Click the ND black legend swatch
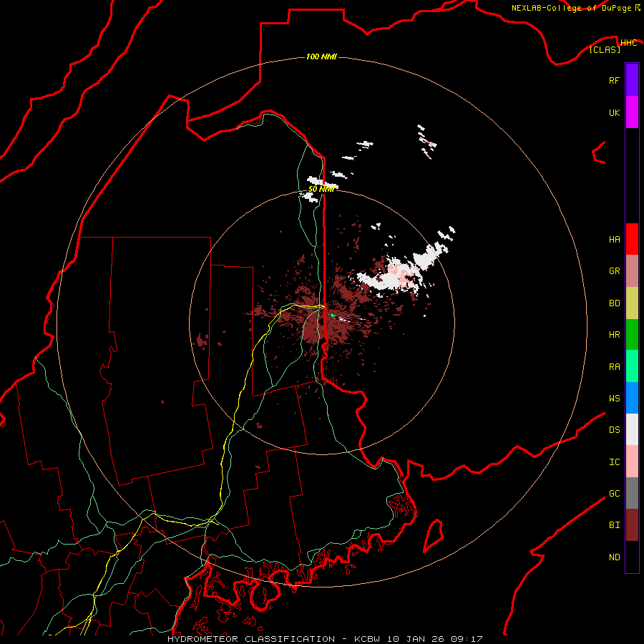 coord(632,557)
